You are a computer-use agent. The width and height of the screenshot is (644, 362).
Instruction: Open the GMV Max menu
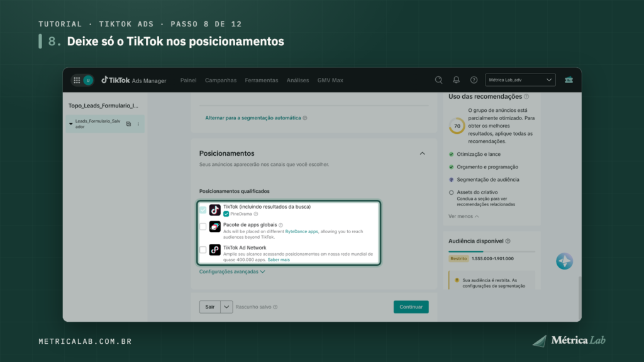[330, 80]
